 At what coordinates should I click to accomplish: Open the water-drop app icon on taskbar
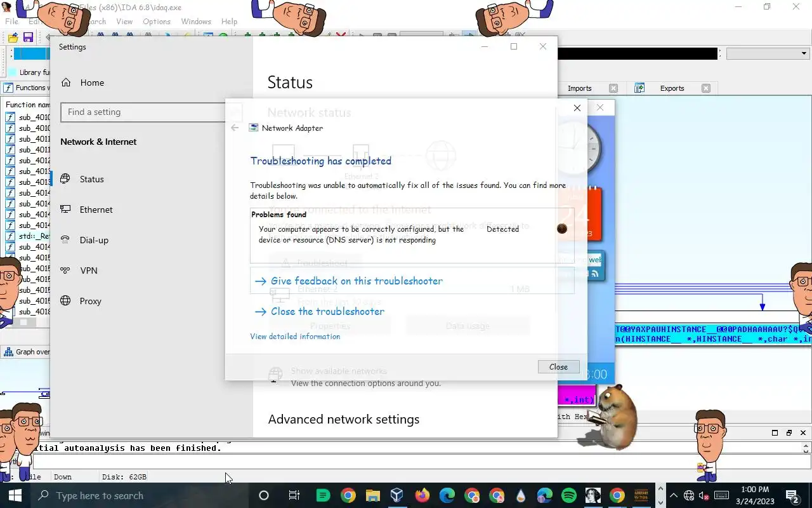coord(521,495)
